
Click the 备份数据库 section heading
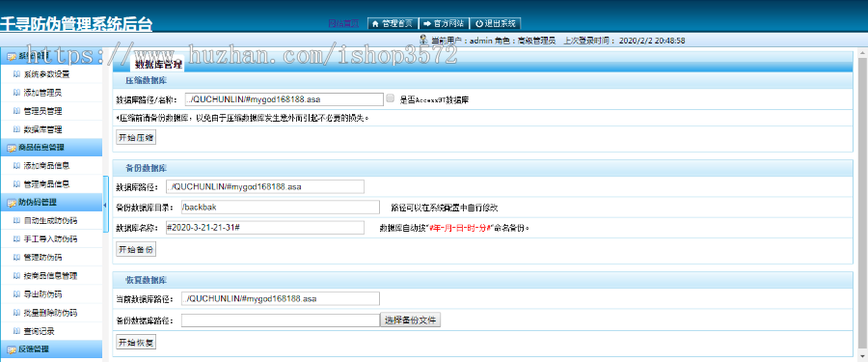click(147, 168)
